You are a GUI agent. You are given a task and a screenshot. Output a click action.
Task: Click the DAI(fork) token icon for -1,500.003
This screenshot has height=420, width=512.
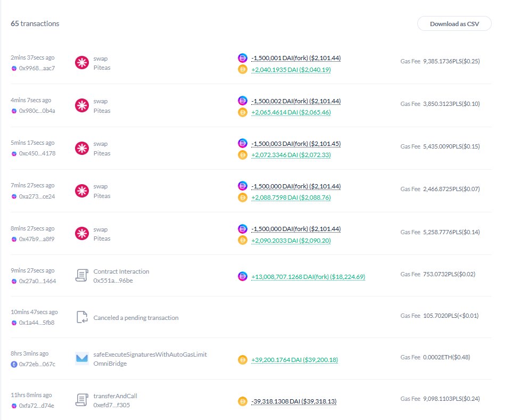pos(242,143)
